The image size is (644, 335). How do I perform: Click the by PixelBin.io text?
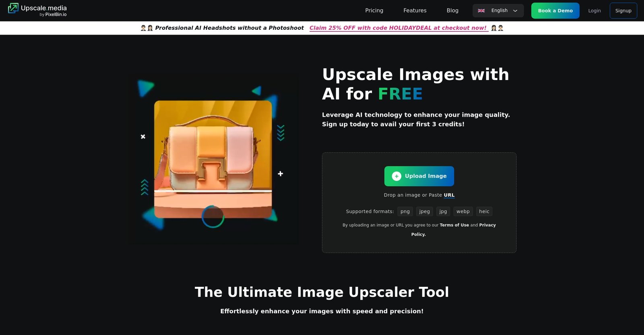53,14
